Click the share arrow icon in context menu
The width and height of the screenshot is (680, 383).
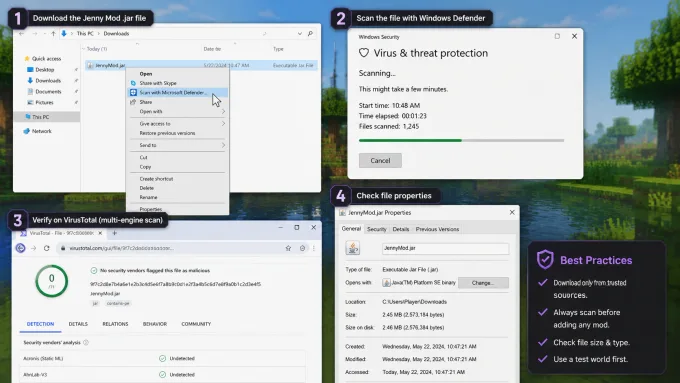tap(134, 102)
